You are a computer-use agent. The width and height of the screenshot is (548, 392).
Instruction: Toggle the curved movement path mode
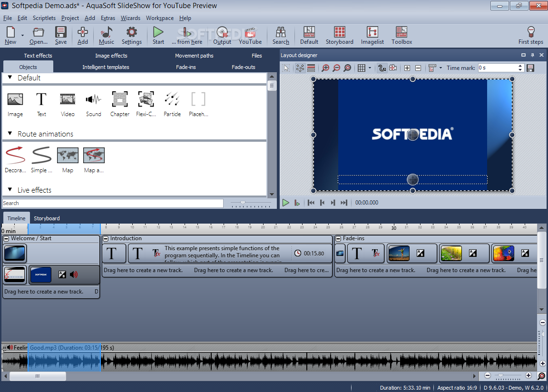(x=382, y=68)
